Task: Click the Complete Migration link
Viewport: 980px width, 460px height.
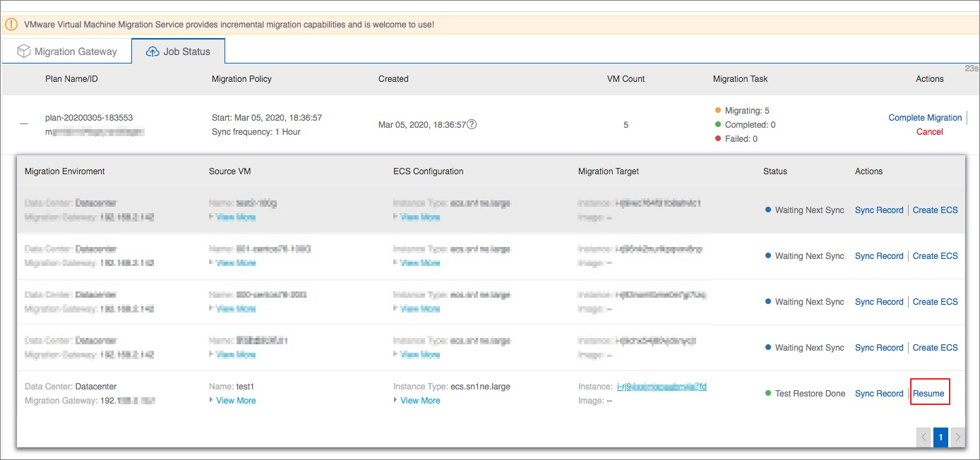Action: (925, 118)
